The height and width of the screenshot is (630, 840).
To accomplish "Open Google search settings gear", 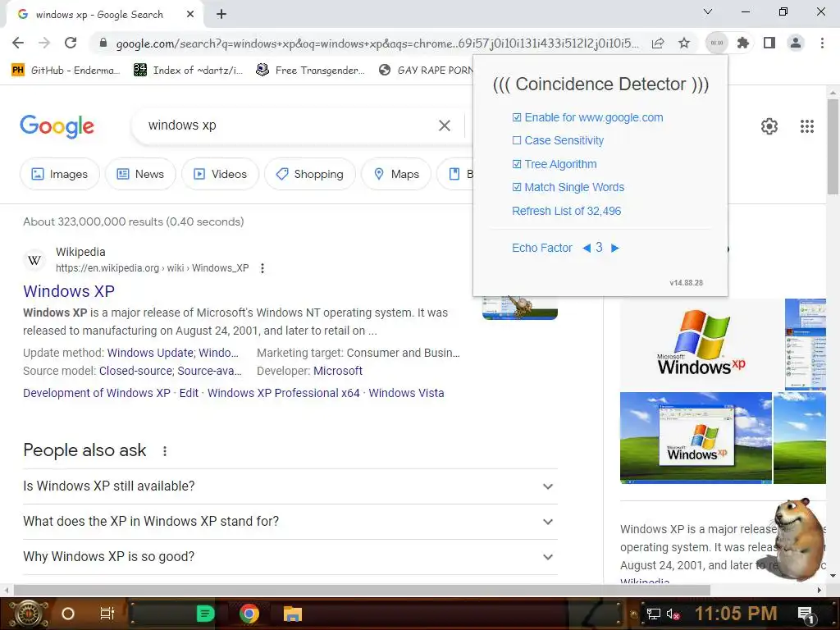I will pyautogui.click(x=769, y=126).
